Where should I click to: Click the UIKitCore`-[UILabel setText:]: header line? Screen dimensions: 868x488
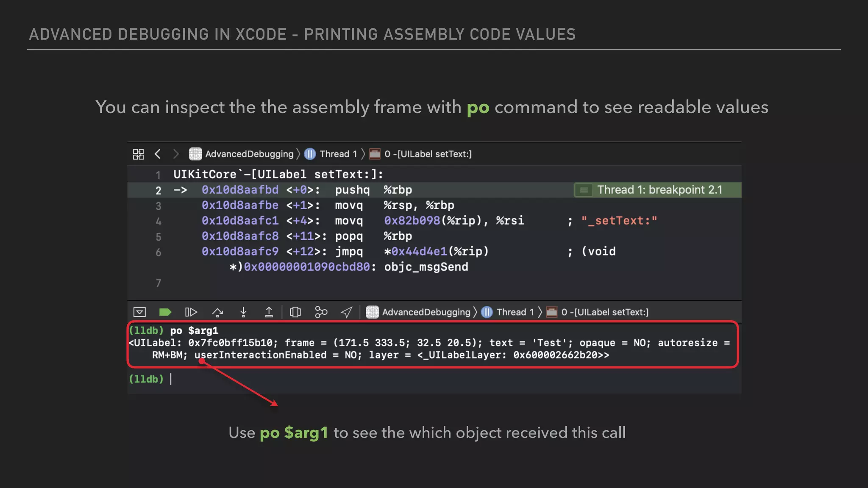click(278, 174)
